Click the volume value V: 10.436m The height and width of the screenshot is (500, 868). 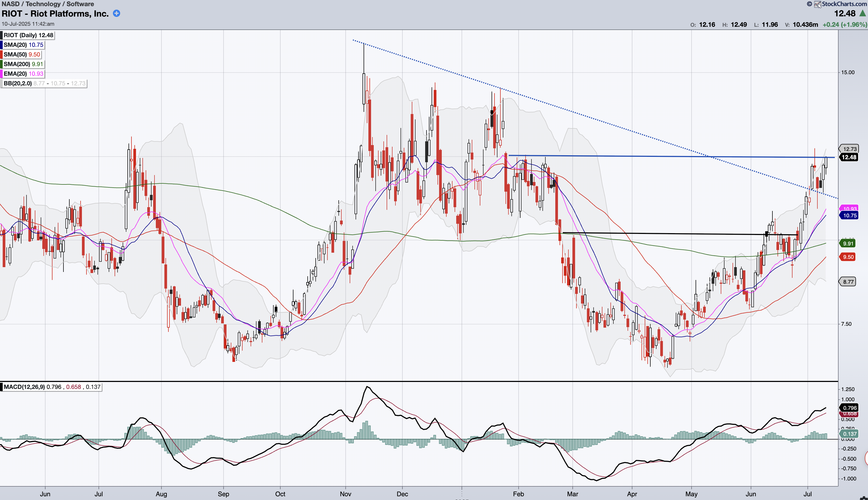pos(801,24)
